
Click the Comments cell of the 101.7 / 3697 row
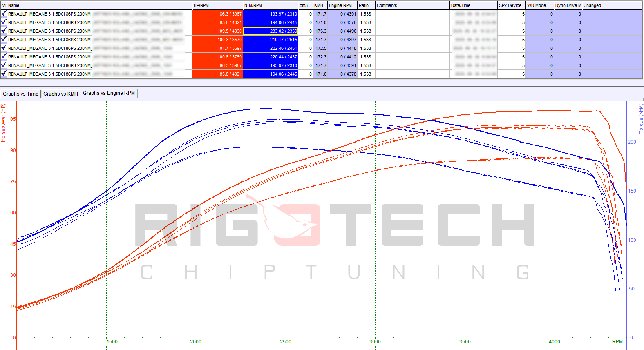412,48
